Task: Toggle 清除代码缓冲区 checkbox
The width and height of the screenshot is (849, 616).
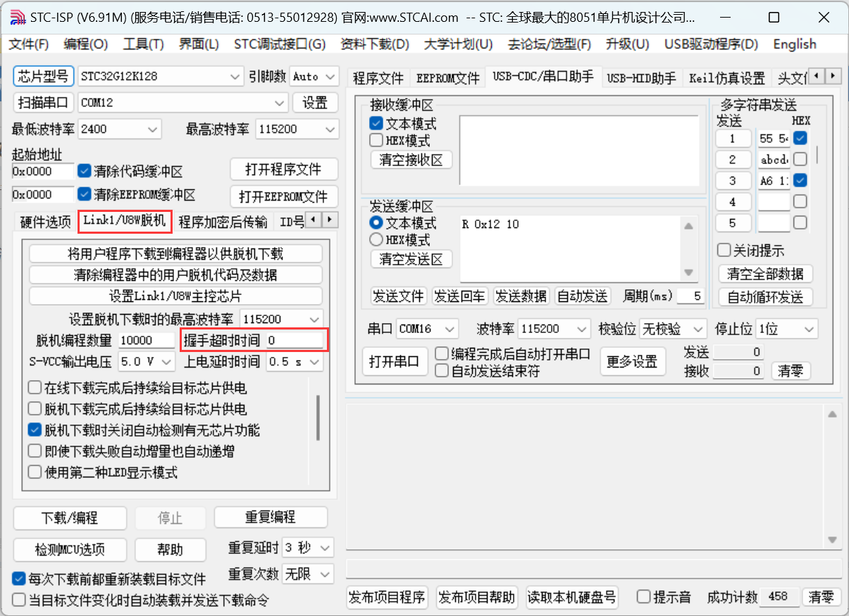Action: [85, 171]
